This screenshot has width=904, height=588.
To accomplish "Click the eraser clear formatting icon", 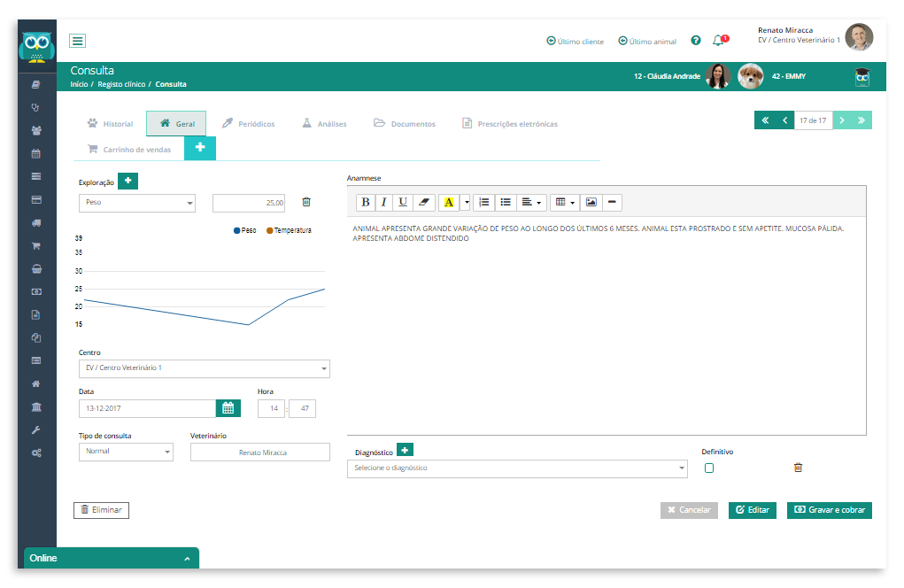I will tap(424, 202).
